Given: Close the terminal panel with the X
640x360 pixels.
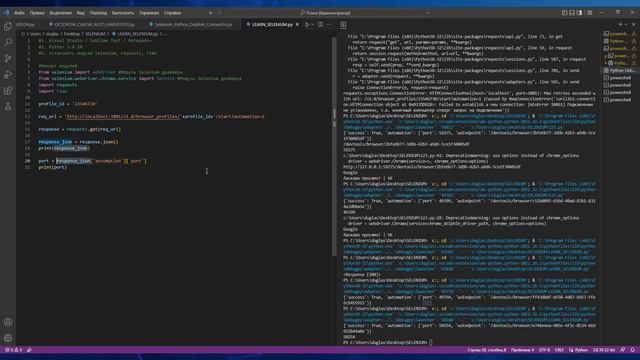Looking at the screenshot, I should pos(633,24).
